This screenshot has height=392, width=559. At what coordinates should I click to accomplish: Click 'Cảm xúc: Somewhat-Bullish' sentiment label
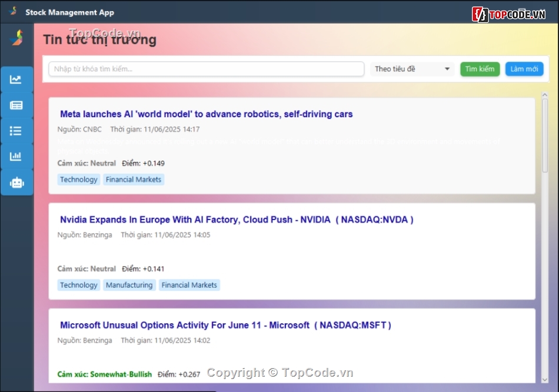(105, 374)
